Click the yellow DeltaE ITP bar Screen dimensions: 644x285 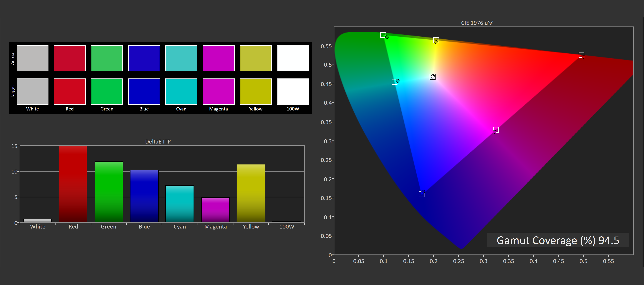[x=251, y=193]
